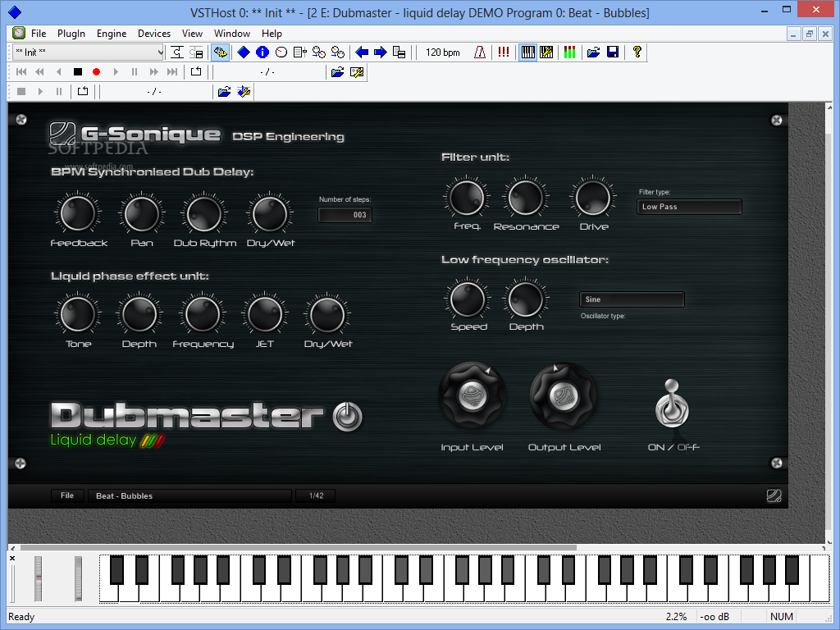Screen dimensions: 840x630
Task: Click the first linked-circles icon
Action: [319, 52]
